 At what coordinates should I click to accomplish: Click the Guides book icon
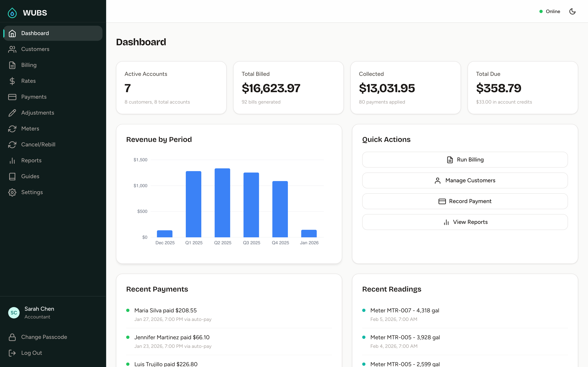12,176
